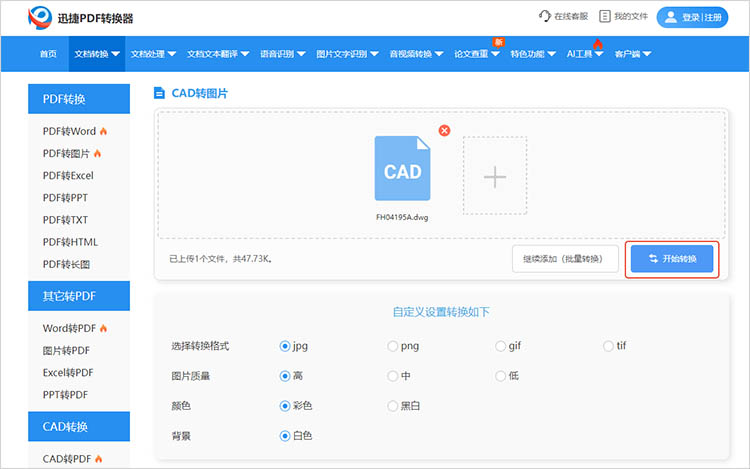This screenshot has width=750, height=469.
Task: Click flame icon next to Word转PDF
Action: click(x=103, y=328)
